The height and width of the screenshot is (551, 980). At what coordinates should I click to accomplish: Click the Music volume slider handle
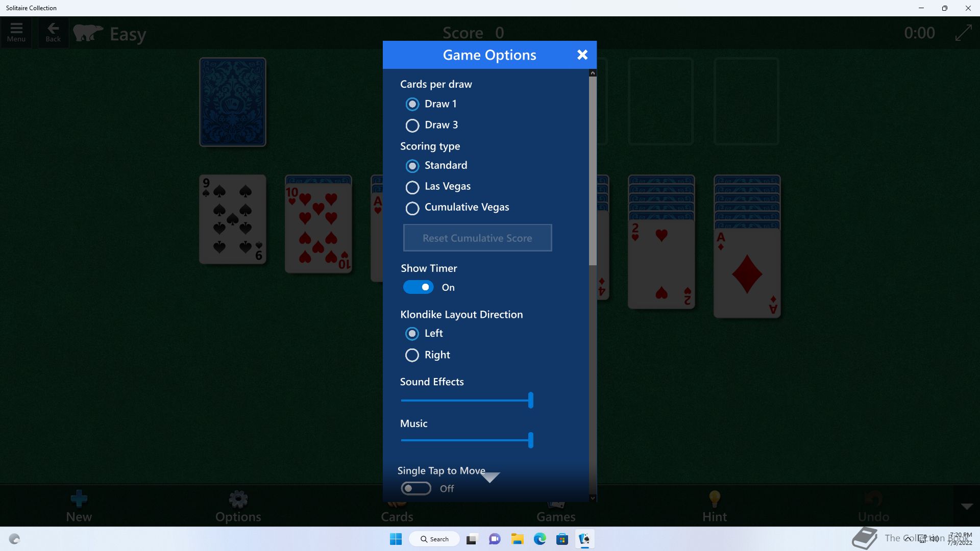(531, 440)
